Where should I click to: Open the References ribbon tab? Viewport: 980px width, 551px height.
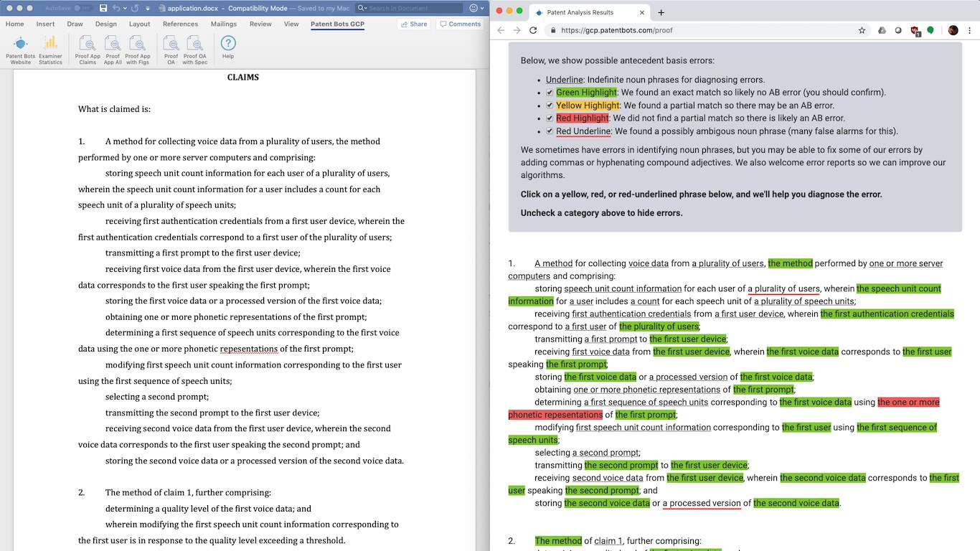(x=180, y=24)
